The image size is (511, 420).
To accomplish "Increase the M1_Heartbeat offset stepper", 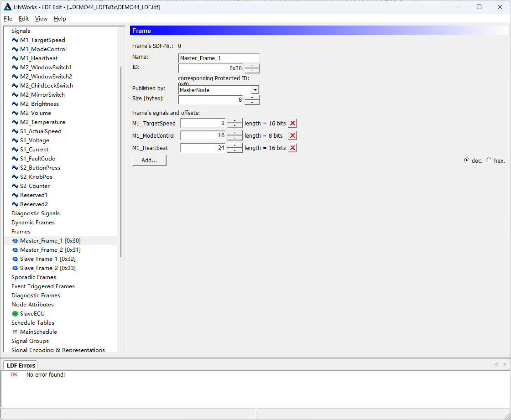I will point(235,145).
